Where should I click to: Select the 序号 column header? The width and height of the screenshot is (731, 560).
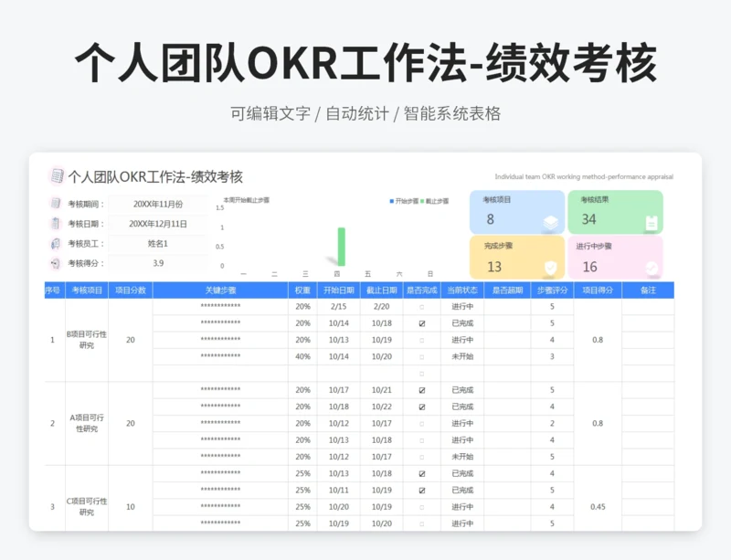click(55, 290)
